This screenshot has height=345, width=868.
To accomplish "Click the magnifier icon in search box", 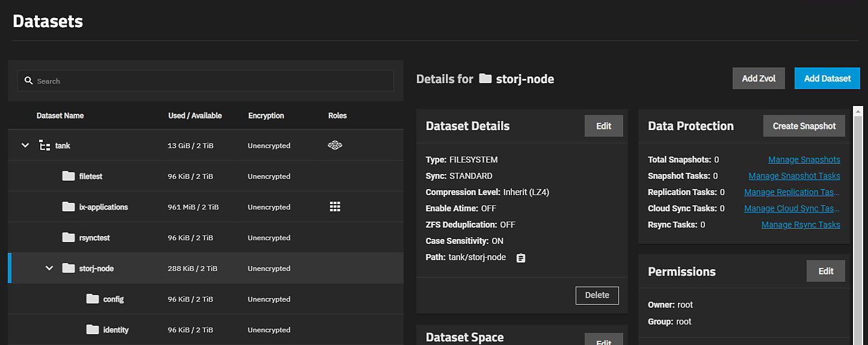I will (x=28, y=81).
